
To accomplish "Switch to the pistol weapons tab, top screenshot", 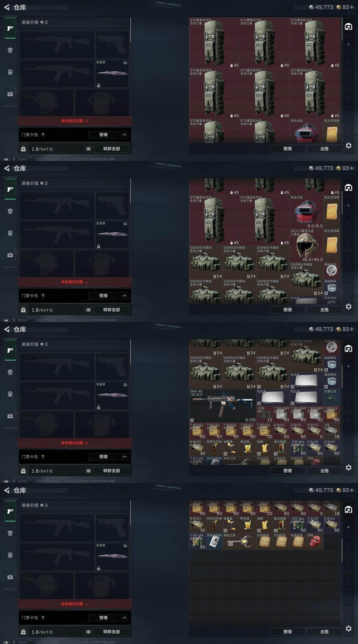I will 10,28.
